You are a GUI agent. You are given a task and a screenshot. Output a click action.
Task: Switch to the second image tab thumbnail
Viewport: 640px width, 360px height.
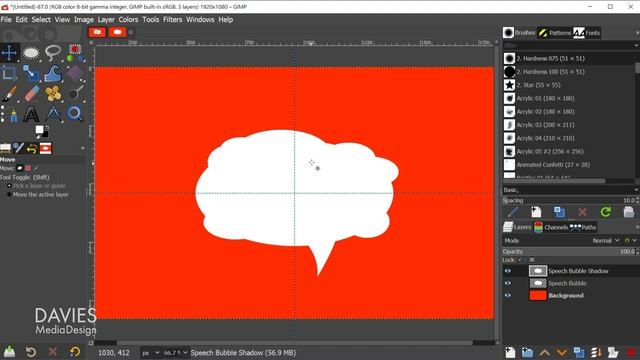(x=118, y=32)
